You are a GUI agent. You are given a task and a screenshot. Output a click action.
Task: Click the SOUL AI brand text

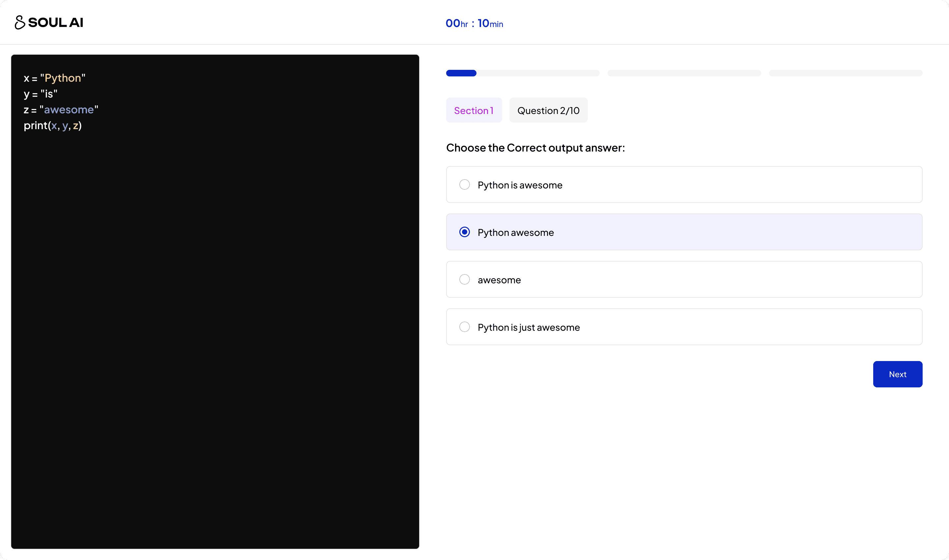click(55, 23)
